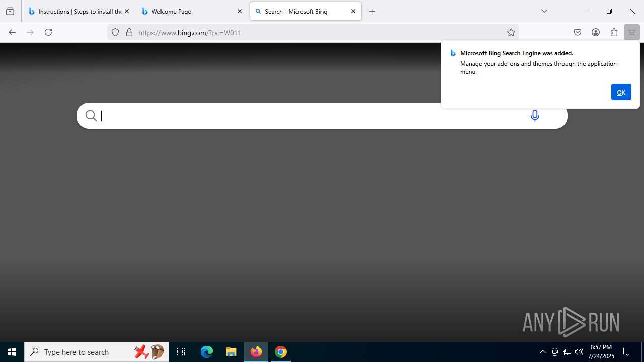Click the Windows taskbar search box
The image size is (644, 362).
click(97, 352)
